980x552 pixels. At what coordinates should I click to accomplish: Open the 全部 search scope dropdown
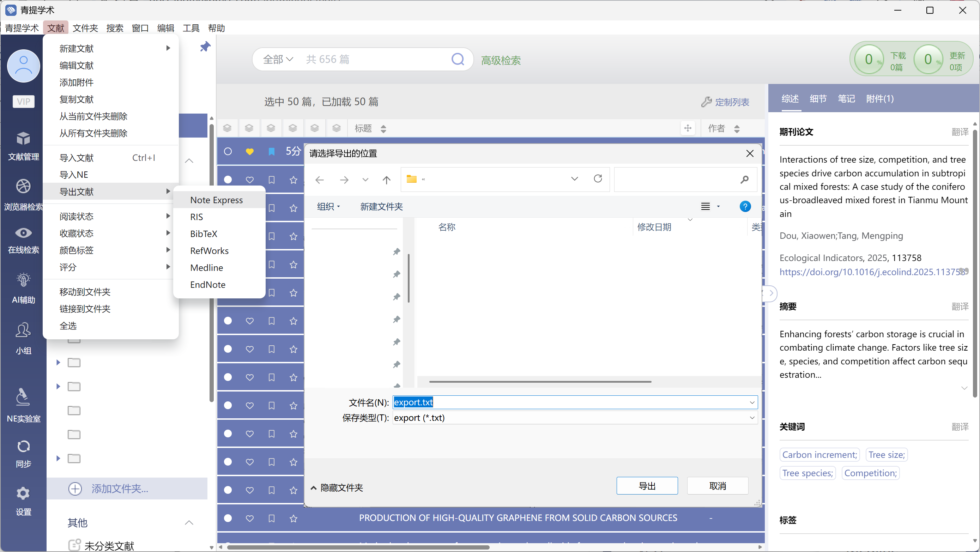click(x=278, y=59)
